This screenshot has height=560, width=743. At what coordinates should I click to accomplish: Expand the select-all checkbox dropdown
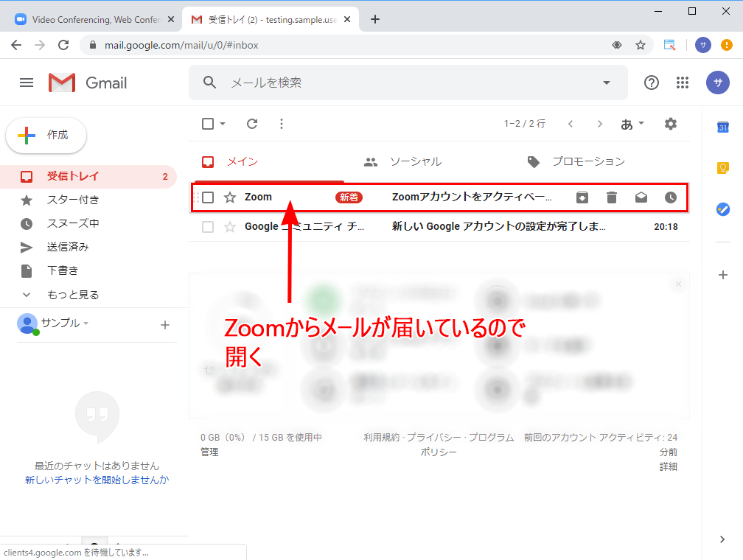(223, 124)
